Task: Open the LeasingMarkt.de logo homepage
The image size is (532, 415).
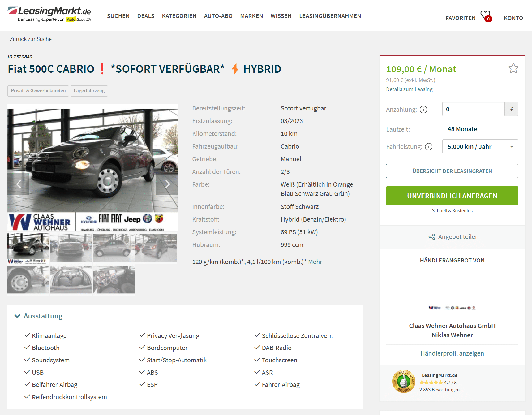Action: click(x=49, y=14)
